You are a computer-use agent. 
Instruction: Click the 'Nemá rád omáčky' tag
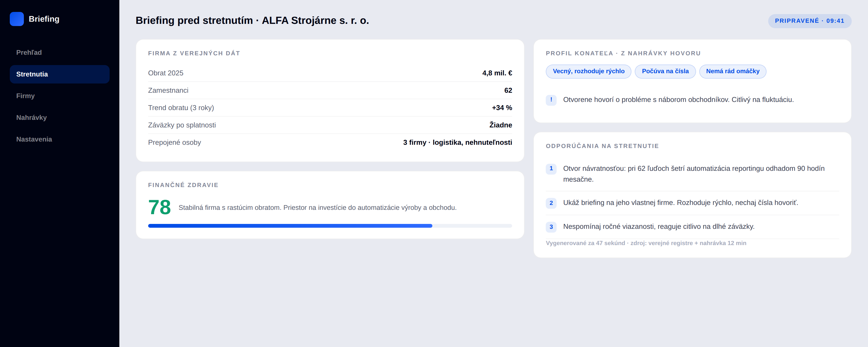pyautogui.click(x=733, y=71)
